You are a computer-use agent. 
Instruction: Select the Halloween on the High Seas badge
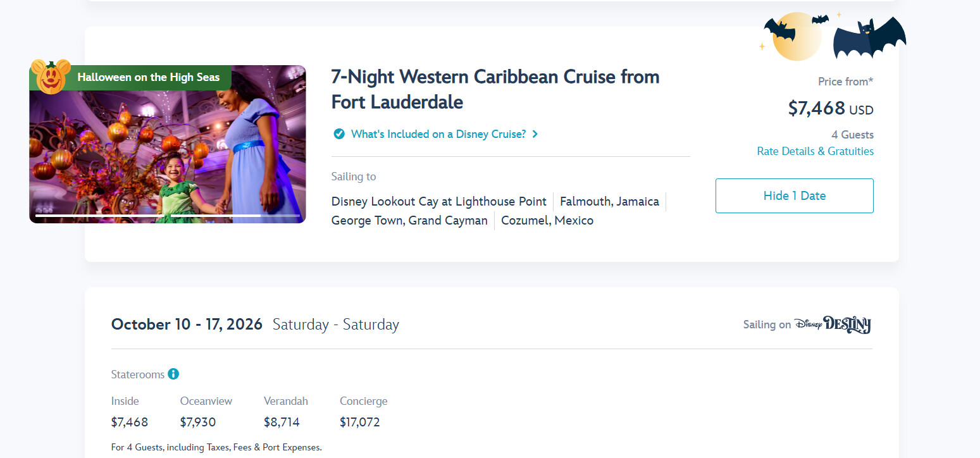coord(148,77)
